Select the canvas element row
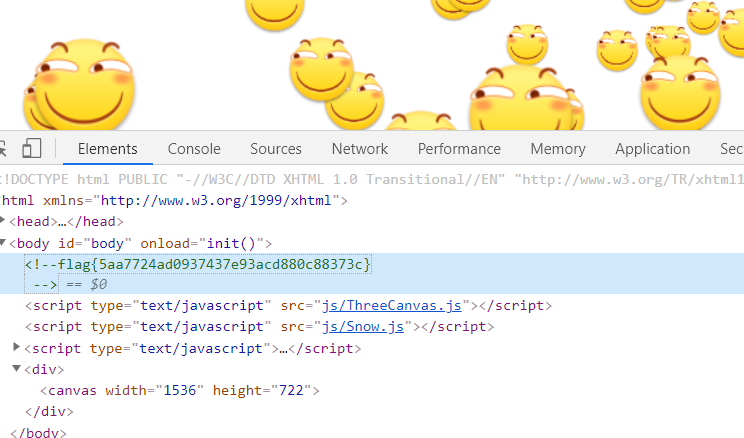 click(x=180, y=391)
